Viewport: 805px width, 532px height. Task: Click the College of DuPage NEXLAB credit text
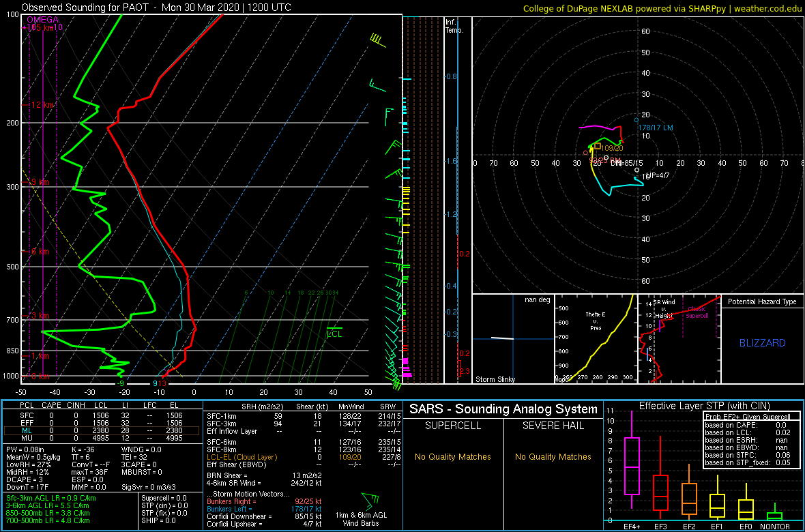[x=662, y=8]
